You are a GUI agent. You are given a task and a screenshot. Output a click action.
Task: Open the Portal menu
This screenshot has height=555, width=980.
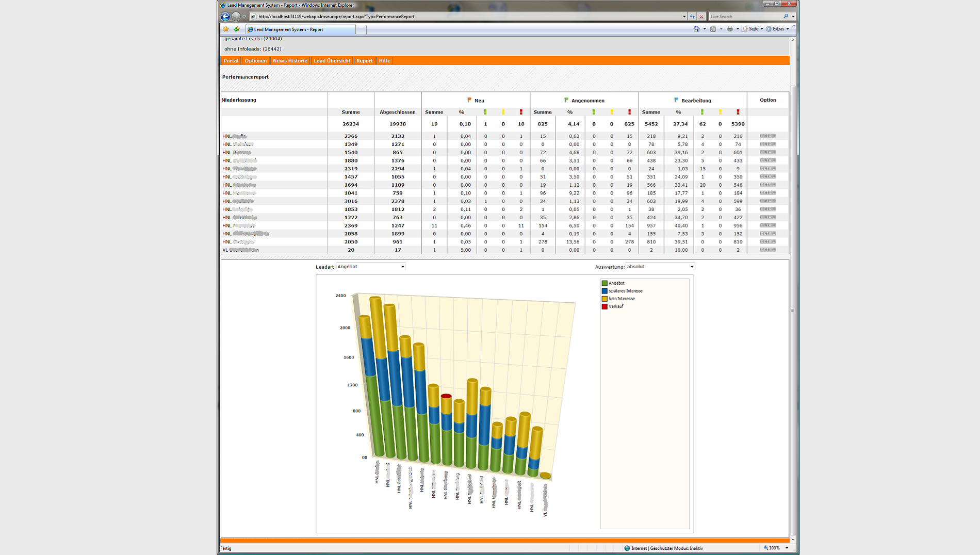[x=230, y=60]
